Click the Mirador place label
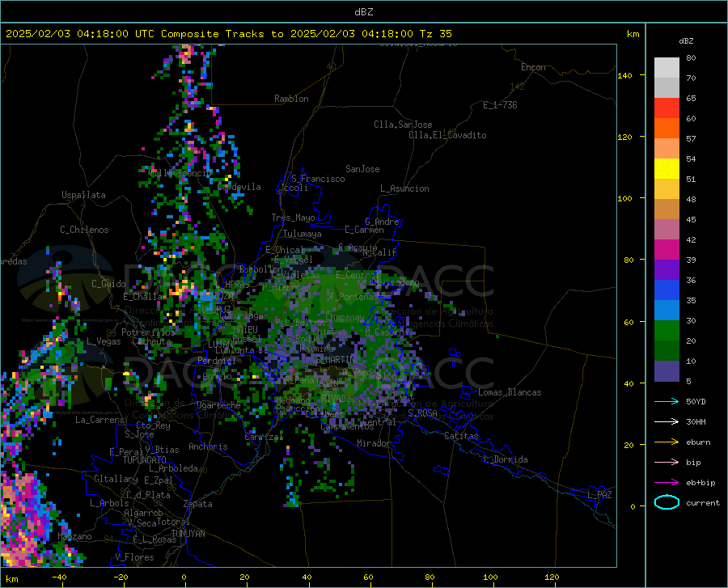The width and height of the screenshot is (728, 588). point(373,443)
